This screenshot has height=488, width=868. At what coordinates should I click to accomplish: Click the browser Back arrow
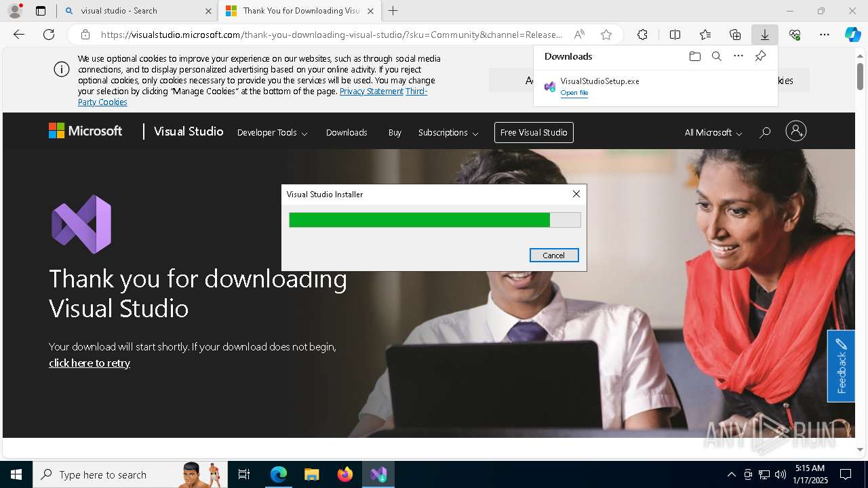pyautogui.click(x=19, y=35)
